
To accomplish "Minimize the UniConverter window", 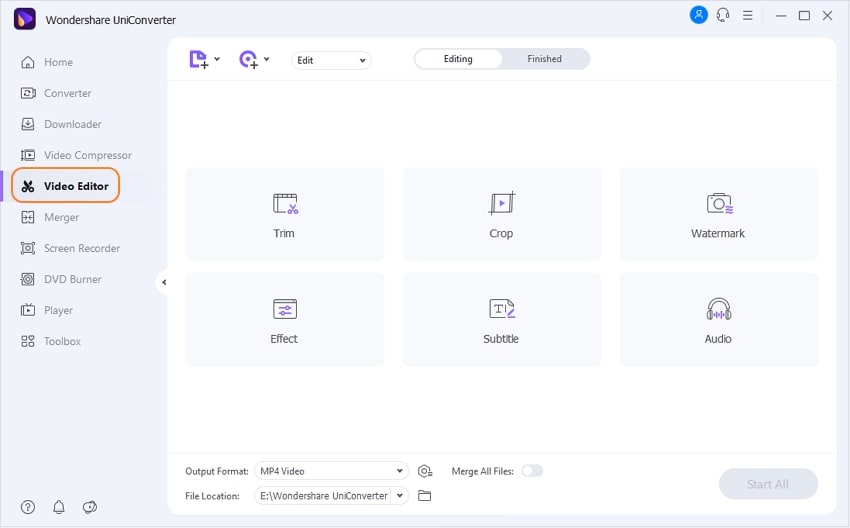I will click(x=781, y=16).
